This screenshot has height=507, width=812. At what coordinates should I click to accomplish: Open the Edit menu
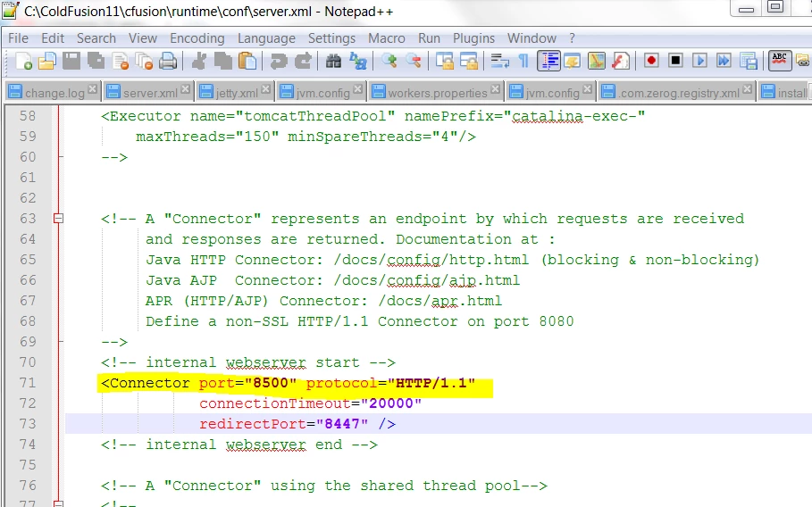(x=53, y=38)
